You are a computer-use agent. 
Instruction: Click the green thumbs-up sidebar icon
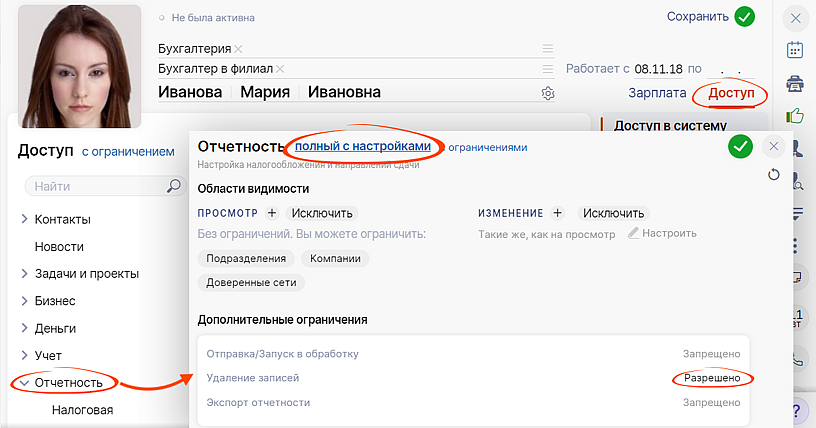click(x=796, y=116)
